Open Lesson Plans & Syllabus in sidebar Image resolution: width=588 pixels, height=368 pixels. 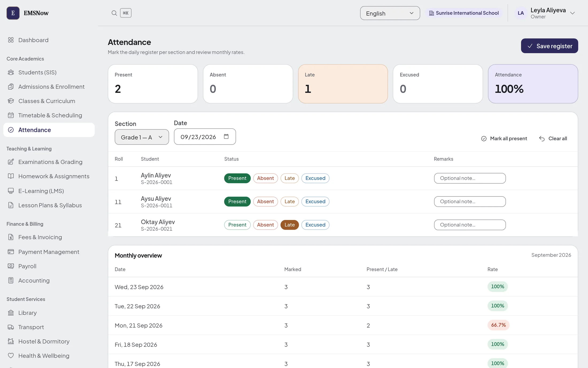[49, 205]
